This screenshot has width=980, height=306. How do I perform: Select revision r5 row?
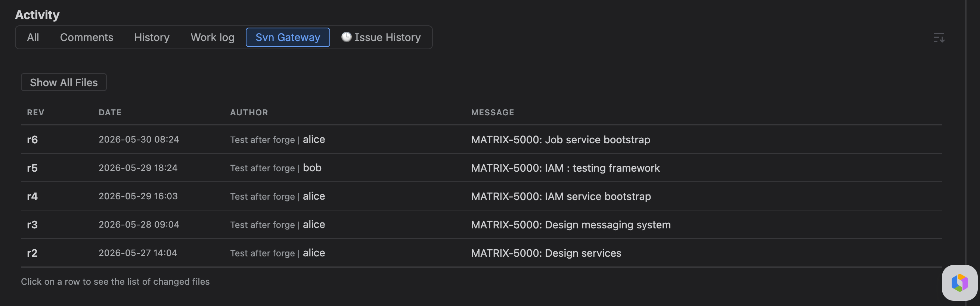click(x=481, y=168)
